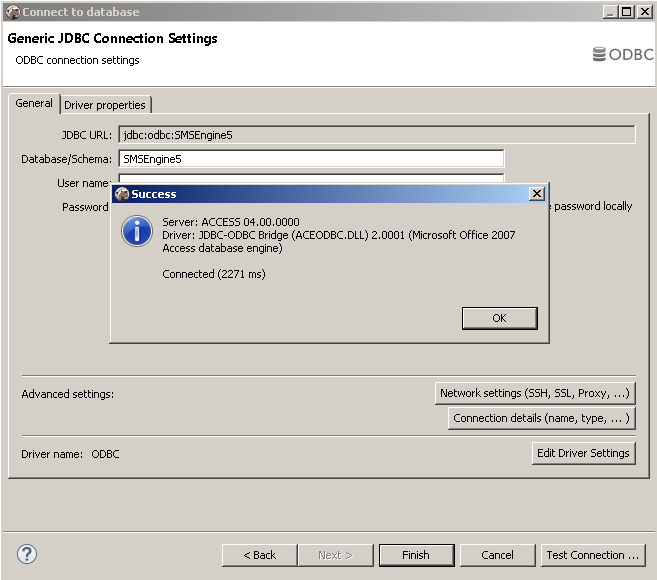Close the Success dialog with X

[536, 194]
